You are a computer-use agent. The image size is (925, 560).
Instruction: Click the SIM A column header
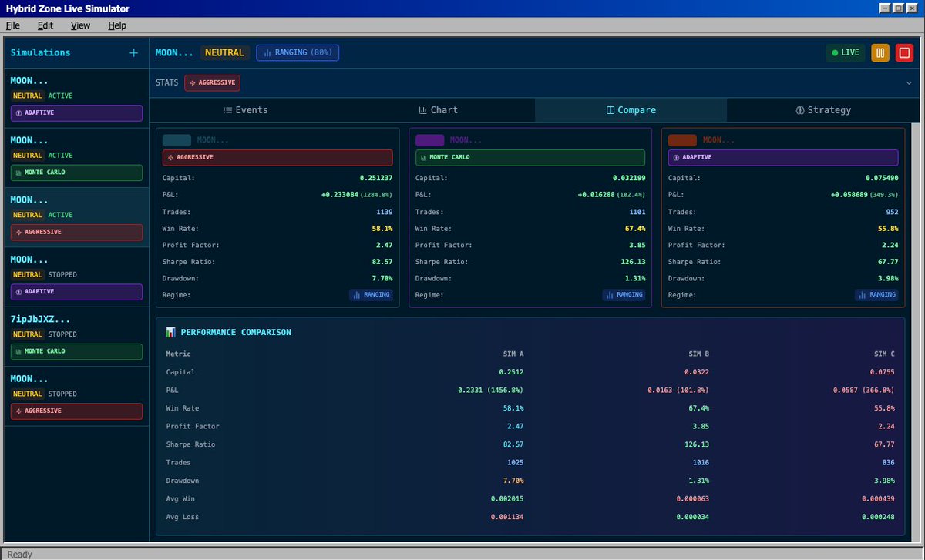[x=513, y=354]
